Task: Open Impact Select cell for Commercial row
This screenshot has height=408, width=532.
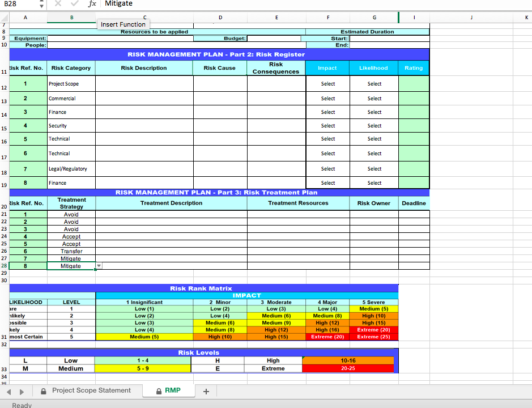Action: click(x=327, y=99)
